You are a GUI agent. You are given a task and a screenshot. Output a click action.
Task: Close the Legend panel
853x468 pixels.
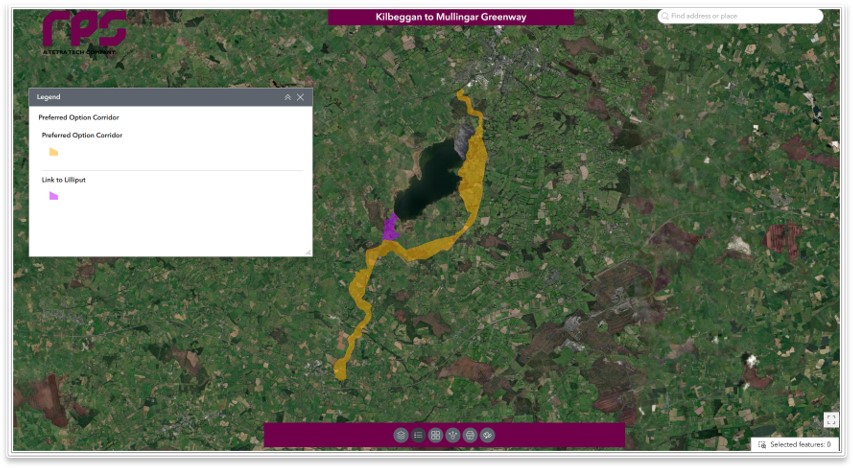[x=301, y=97]
